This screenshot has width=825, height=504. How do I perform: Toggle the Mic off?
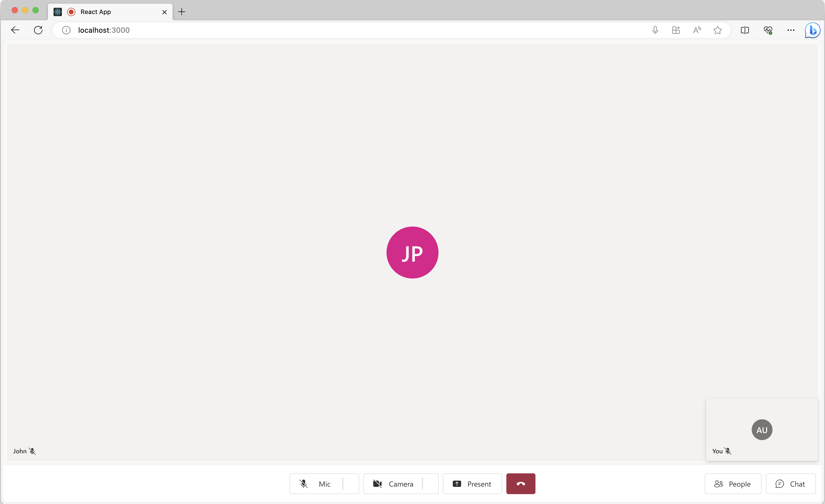(315, 483)
